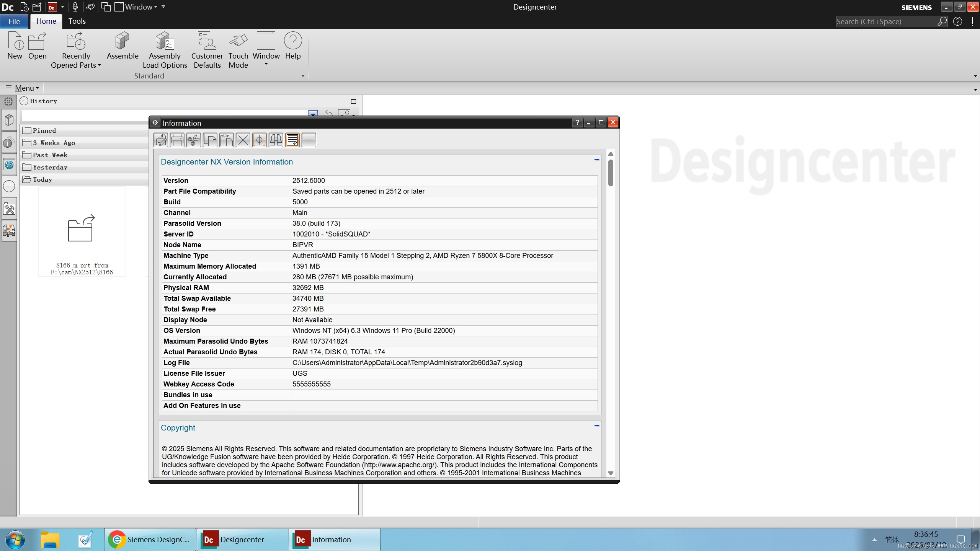The image size is (980, 551).
Task: Click the red Dc application icon in title bar
Action: (x=52, y=7)
